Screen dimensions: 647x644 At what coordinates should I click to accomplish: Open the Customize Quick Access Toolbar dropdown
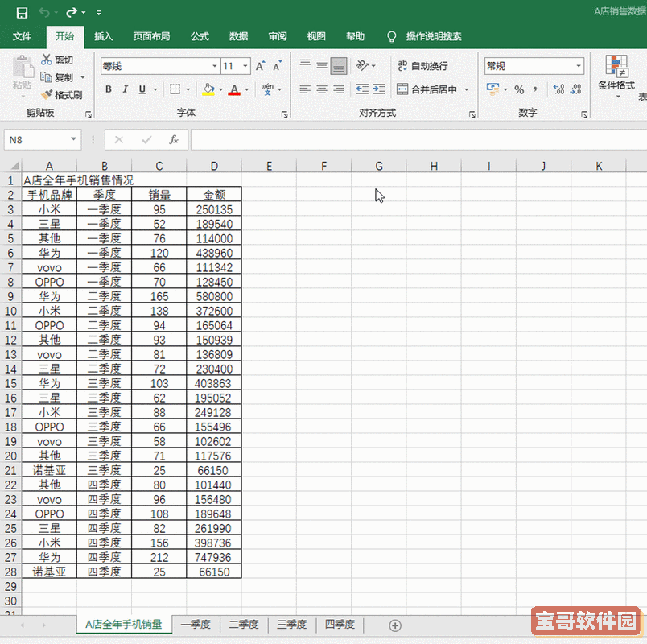pos(99,13)
